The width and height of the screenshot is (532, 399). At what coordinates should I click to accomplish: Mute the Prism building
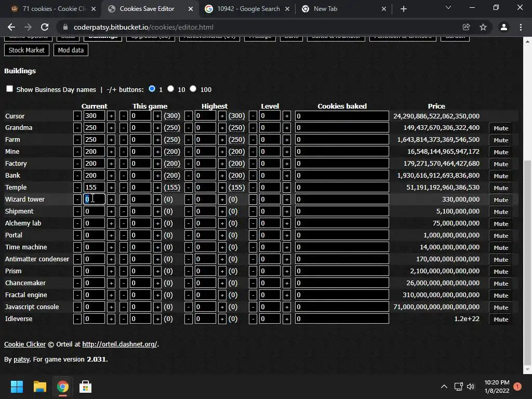click(x=501, y=271)
